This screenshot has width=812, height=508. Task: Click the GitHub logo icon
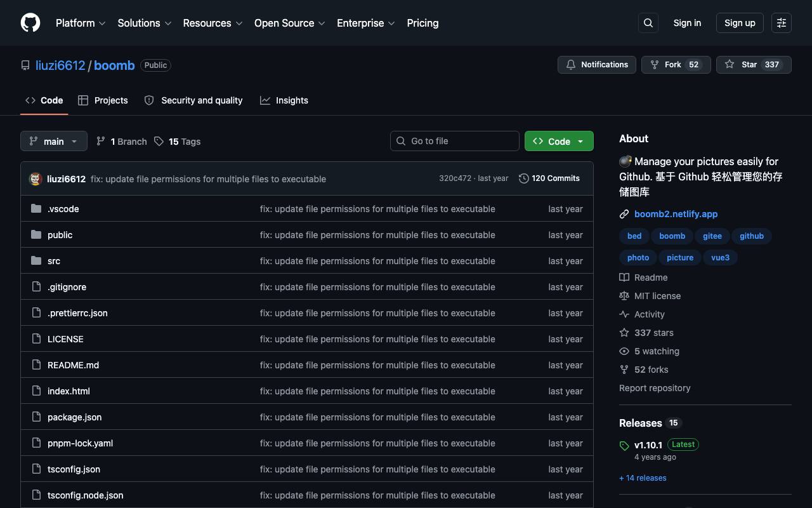coord(30,23)
